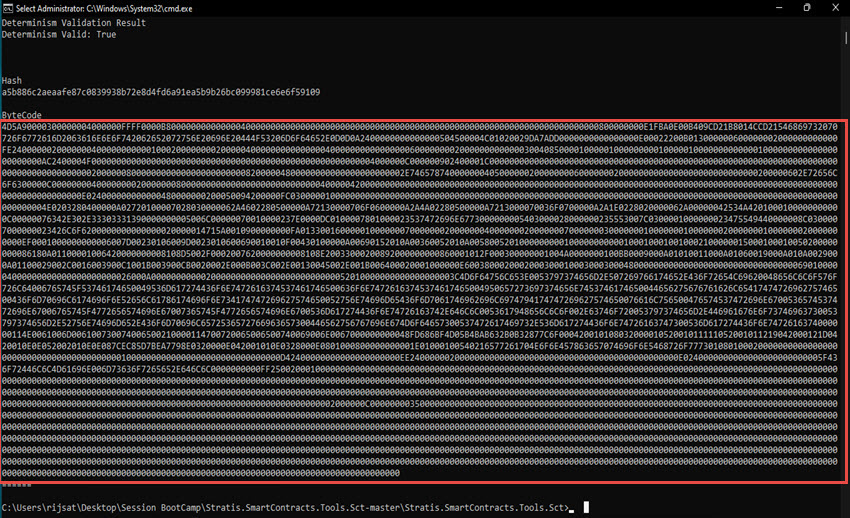Minimize the Command Prompt window
This screenshot has height=518, width=850.
779,8
